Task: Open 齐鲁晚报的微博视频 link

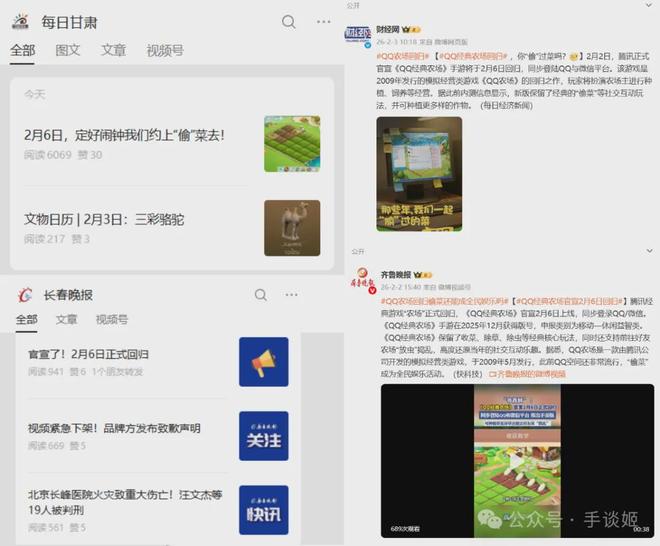Action: pos(527,374)
